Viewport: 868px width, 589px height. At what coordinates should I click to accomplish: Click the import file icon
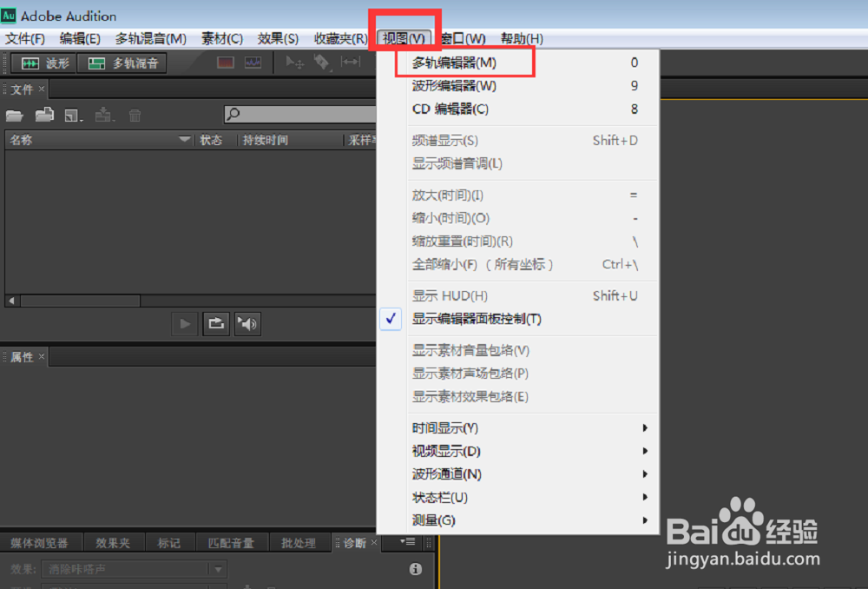(x=44, y=115)
